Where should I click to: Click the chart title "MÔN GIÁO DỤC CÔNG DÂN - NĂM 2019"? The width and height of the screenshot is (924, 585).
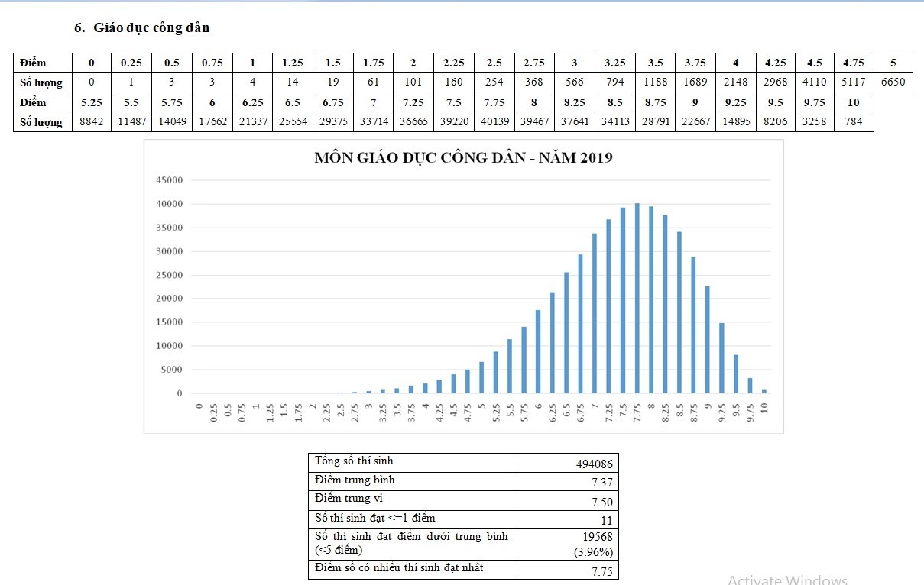(463, 159)
